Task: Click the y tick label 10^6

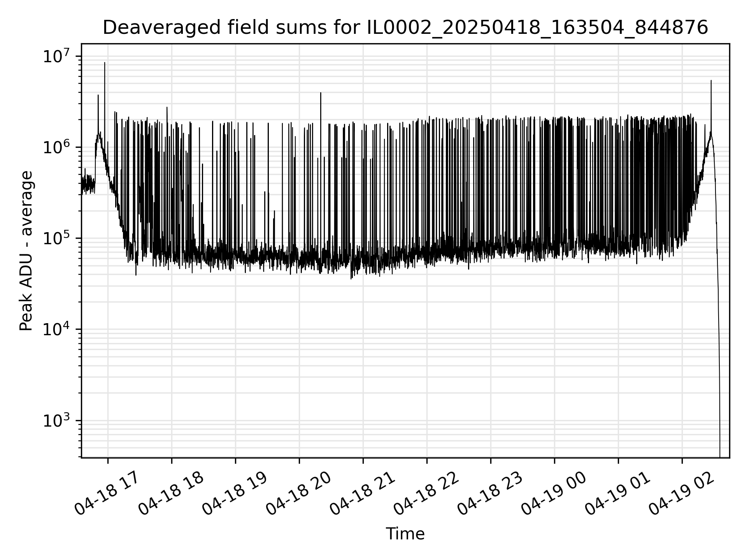Action: [x=57, y=147]
